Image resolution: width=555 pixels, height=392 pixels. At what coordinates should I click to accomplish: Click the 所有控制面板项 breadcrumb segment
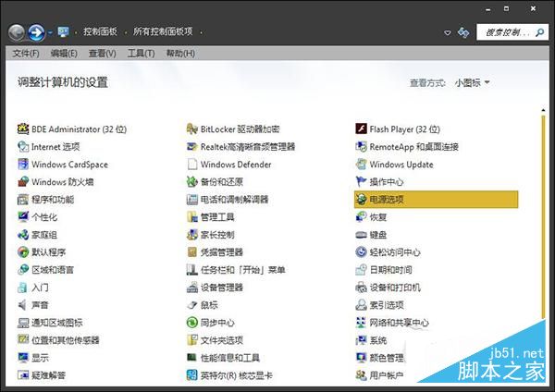pos(163,31)
